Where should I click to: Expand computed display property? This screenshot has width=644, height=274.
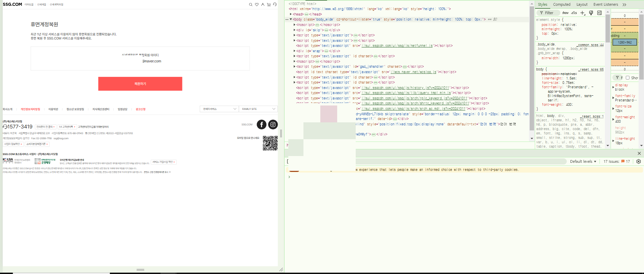pos(613,87)
